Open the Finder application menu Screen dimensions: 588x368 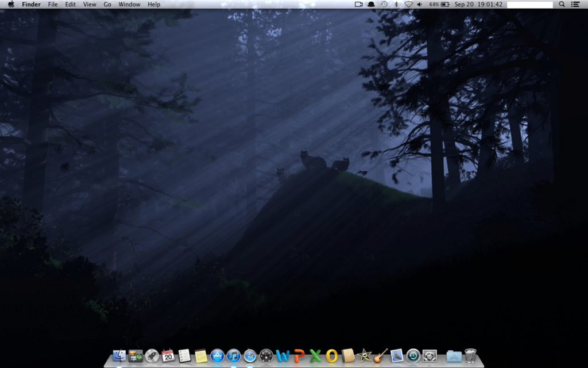31,4
